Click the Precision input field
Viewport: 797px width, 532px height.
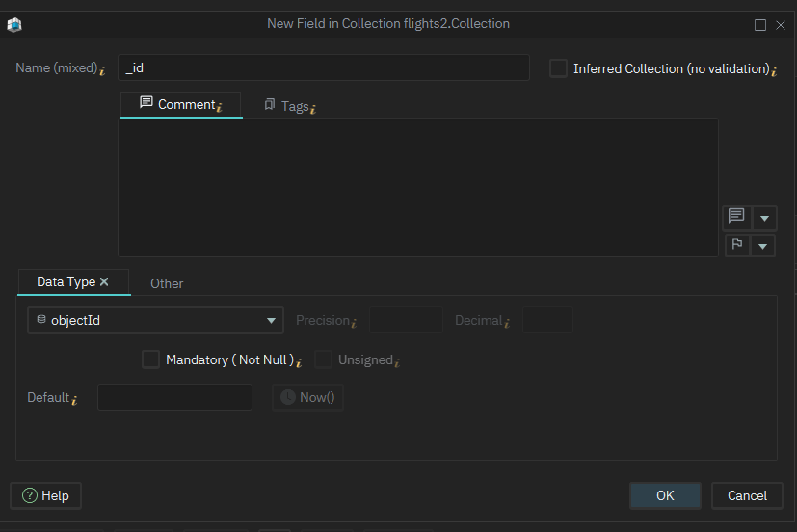[x=406, y=320]
